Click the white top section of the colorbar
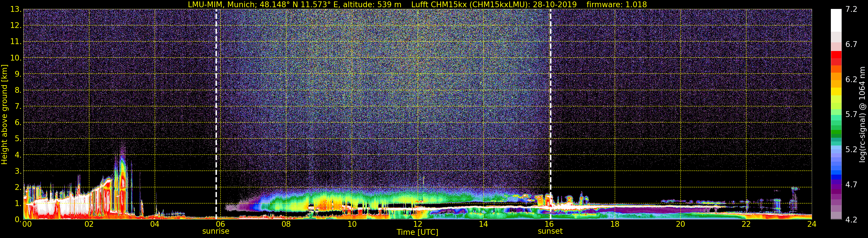Image resolution: width=868 pixels, height=238 pixels. click(836, 20)
